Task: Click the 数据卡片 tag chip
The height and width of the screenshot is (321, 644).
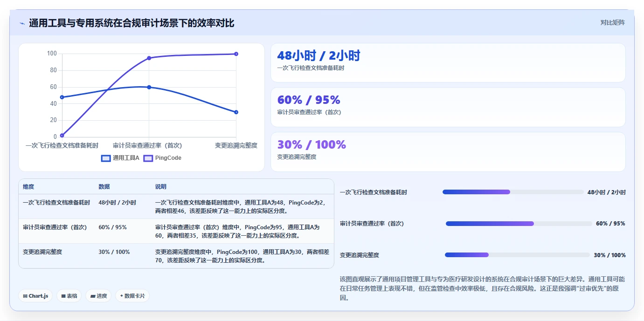Action: point(132,296)
